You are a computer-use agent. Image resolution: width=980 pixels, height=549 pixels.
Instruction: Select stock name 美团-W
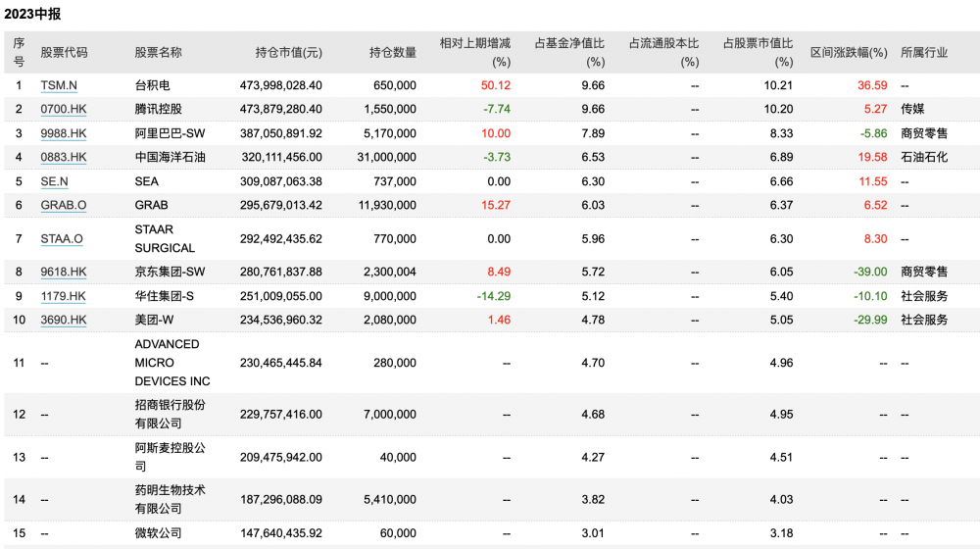coord(155,321)
